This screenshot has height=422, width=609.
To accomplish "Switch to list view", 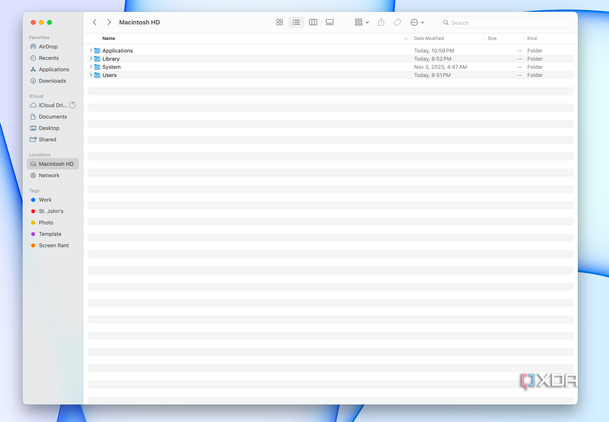I will 296,23.
